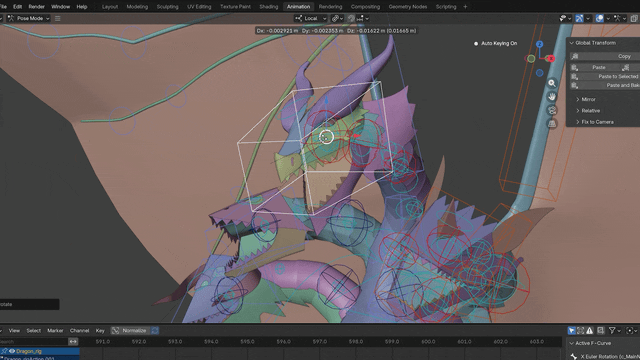
Task: Open the overlays options dropdown arrow
Action: point(608,18)
